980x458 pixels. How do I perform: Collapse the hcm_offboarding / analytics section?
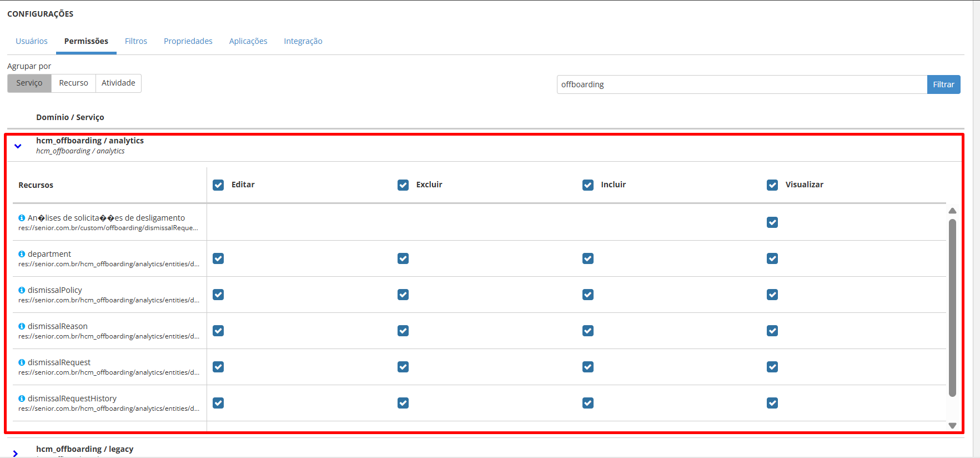click(x=18, y=146)
